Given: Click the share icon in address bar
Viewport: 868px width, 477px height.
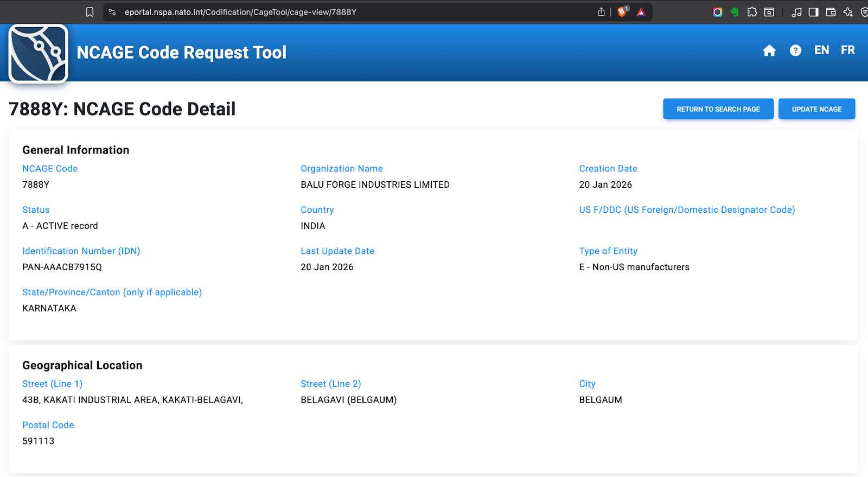Looking at the screenshot, I should click(x=601, y=12).
